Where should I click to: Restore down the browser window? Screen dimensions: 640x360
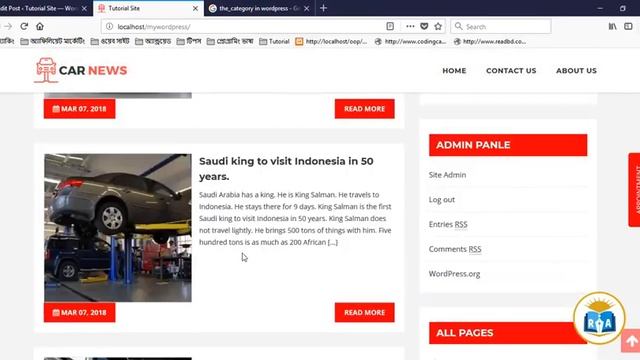pos(622,8)
